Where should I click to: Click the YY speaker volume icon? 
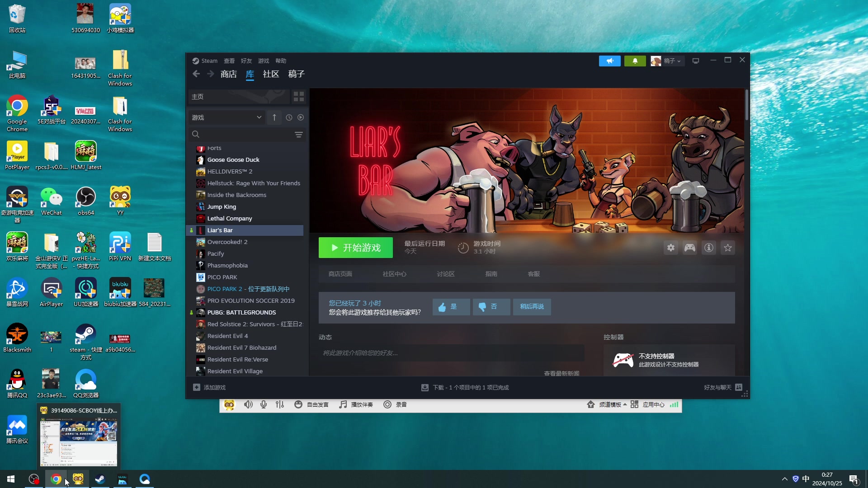click(x=248, y=405)
